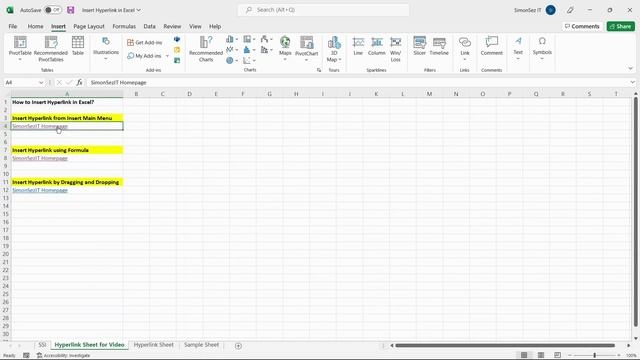Image resolution: width=640 pixels, height=360 pixels.
Task: Insert a scatter or bubble chart
Action: [249, 60]
